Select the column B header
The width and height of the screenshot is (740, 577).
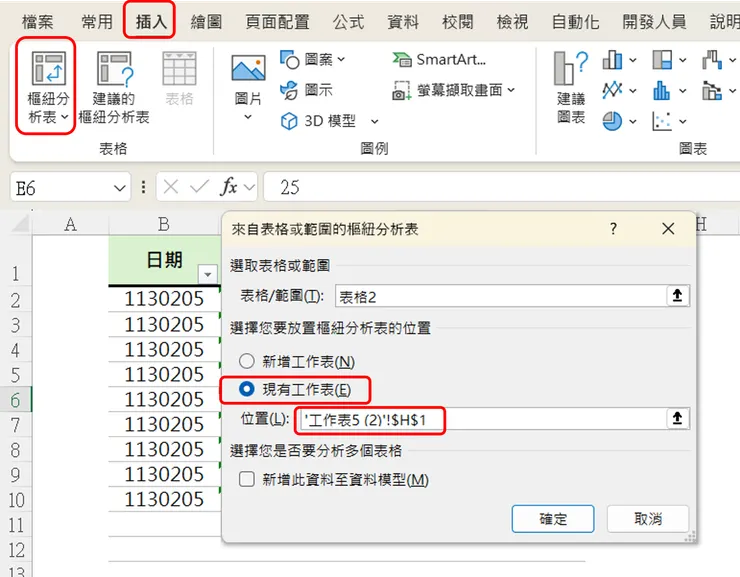point(164,224)
